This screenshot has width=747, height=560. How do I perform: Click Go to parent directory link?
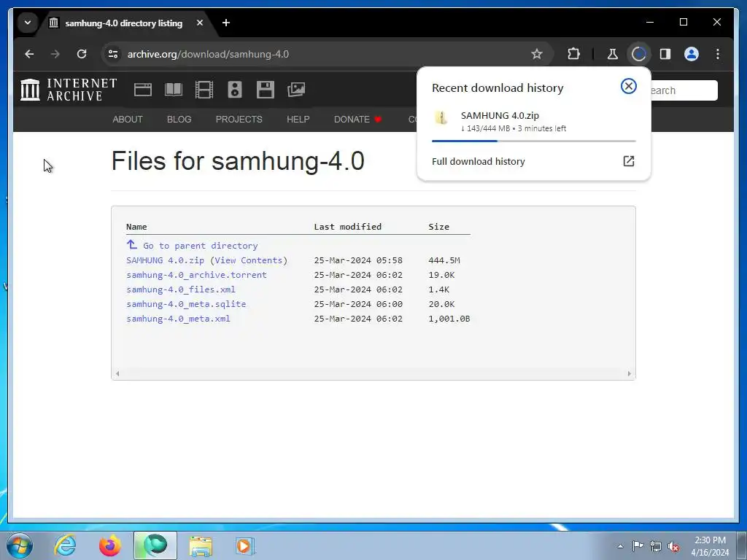(x=201, y=246)
